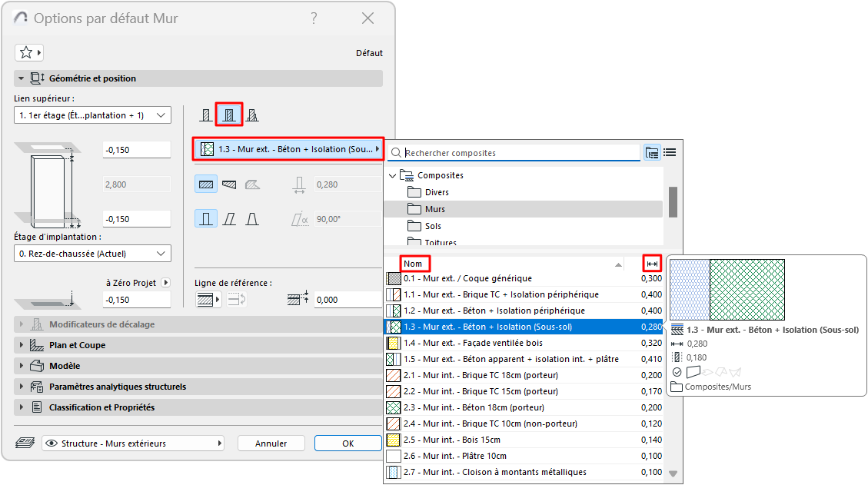Choose the straight wall geometry icon
Viewport: 868px width, 485px height.
(206, 184)
